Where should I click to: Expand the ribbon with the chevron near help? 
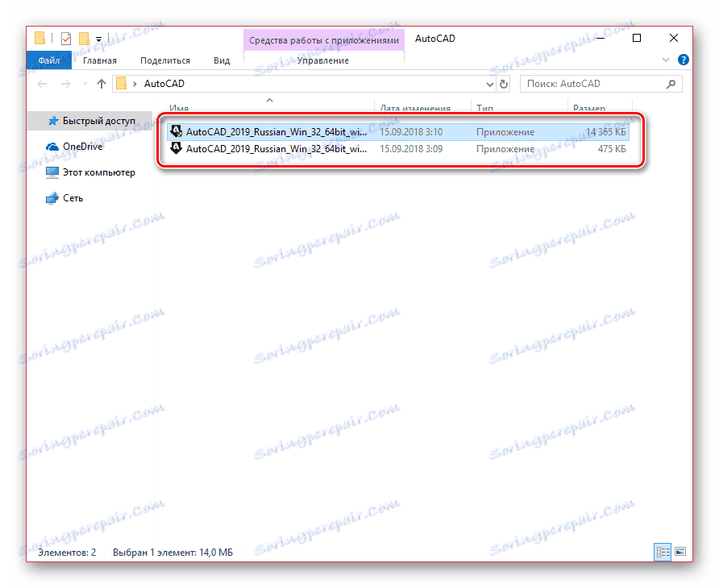pos(666,60)
